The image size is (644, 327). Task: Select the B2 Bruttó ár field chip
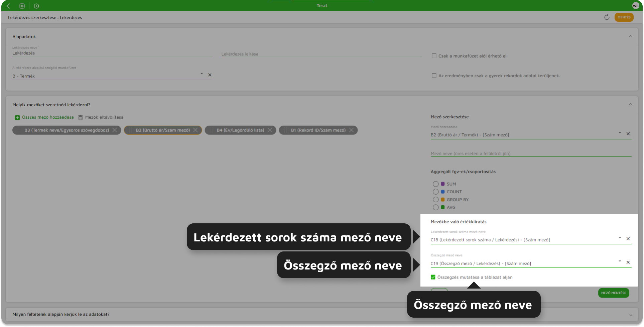(x=163, y=130)
